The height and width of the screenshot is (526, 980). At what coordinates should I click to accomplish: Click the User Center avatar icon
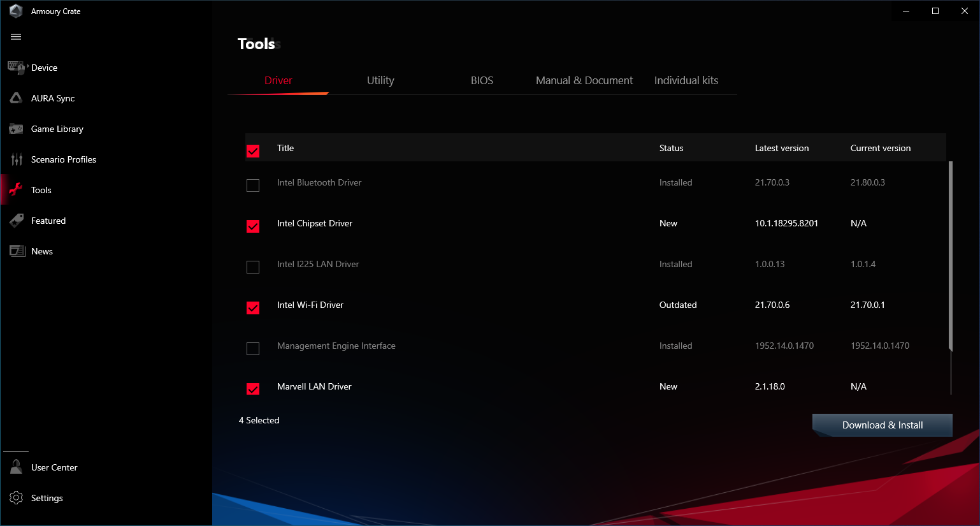click(x=17, y=467)
